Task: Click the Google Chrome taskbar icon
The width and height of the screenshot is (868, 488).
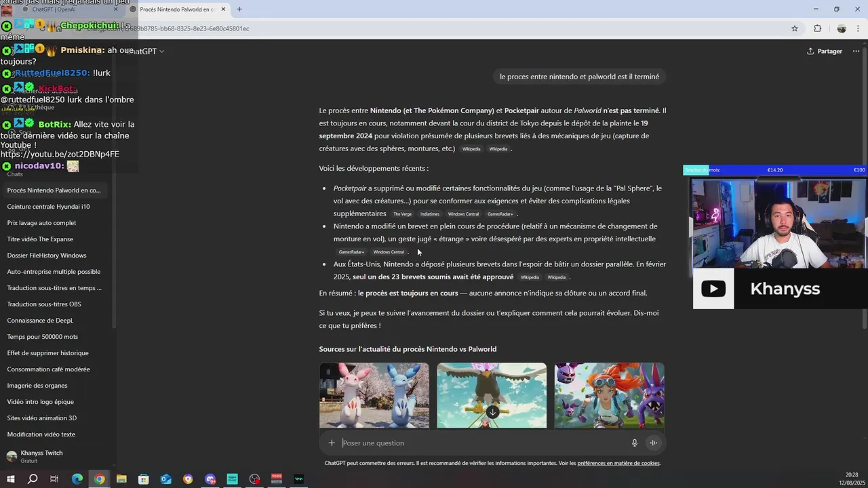Action: click(100, 479)
